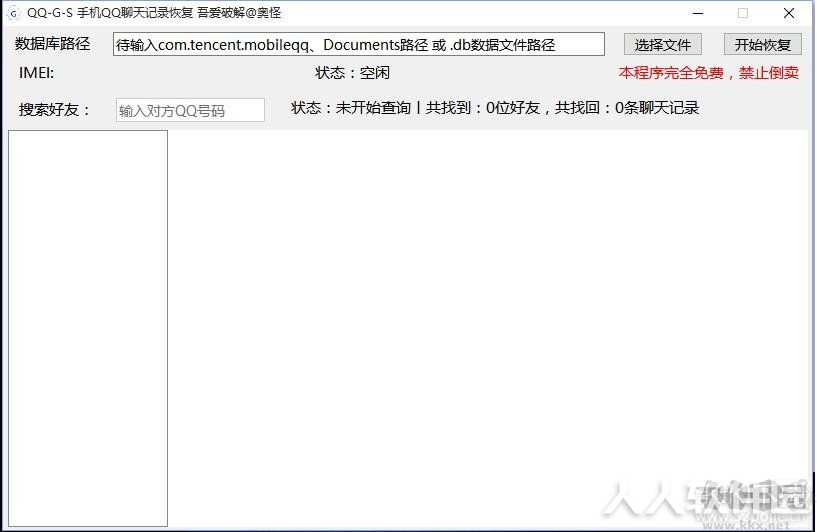Minimize the QQ-G-S window

point(698,13)
